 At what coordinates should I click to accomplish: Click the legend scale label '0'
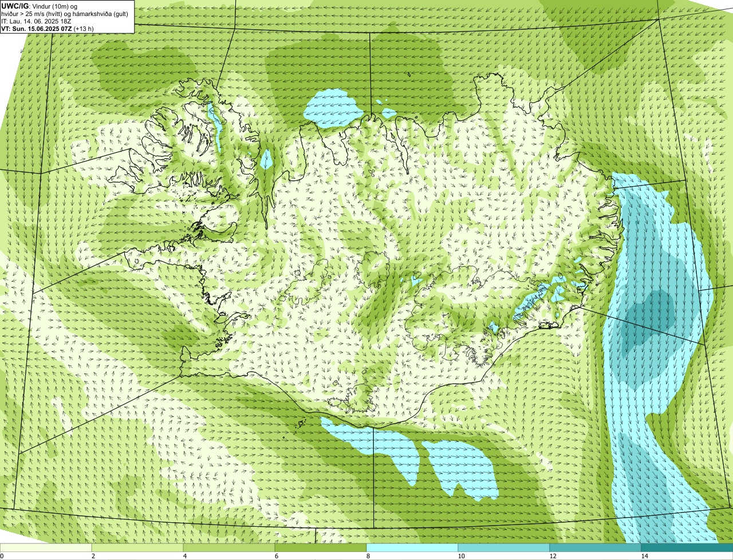point(2,556)
